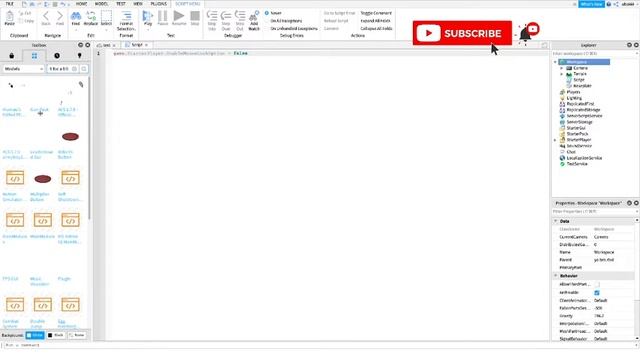Click Expand All Folds action
Image resolution: width=640 pixels, height=360 pixels.
(x=376, y=21)
